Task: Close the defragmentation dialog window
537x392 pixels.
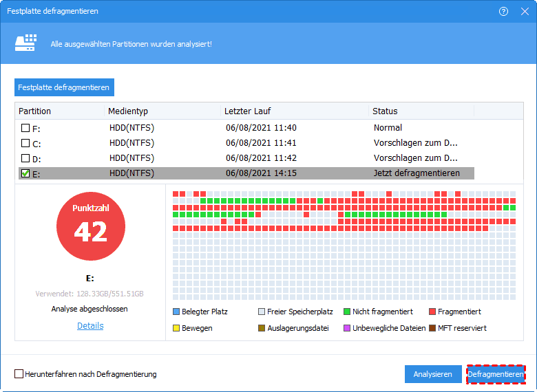Action: [525, 11]
